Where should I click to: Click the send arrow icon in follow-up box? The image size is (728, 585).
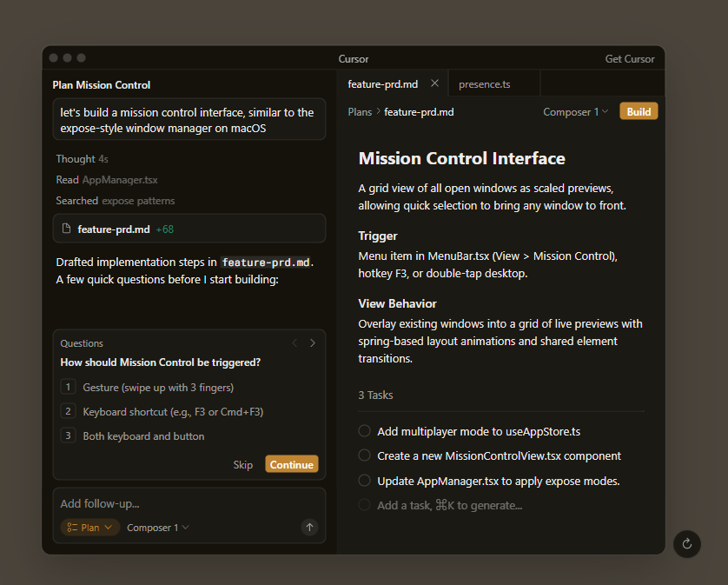pyautogui.click(x=309, y=528)
